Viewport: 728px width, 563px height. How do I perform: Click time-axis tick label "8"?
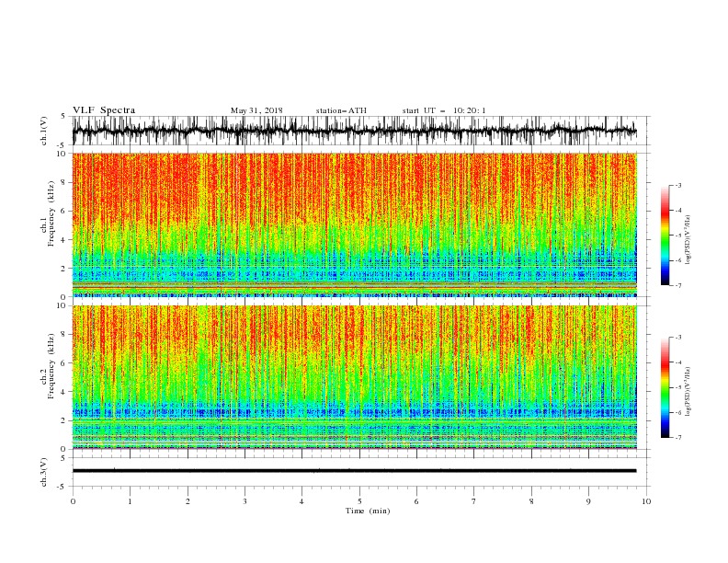pos(531,501)
